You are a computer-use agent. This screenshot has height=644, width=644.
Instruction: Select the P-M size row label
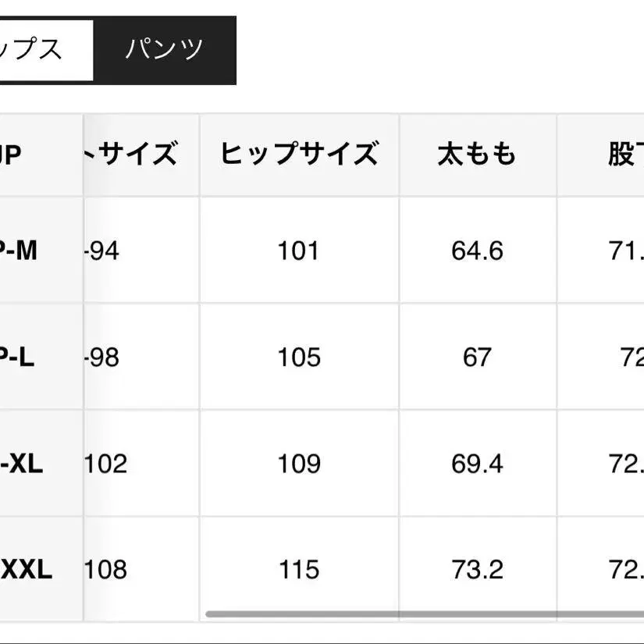[x=20, y=251]
